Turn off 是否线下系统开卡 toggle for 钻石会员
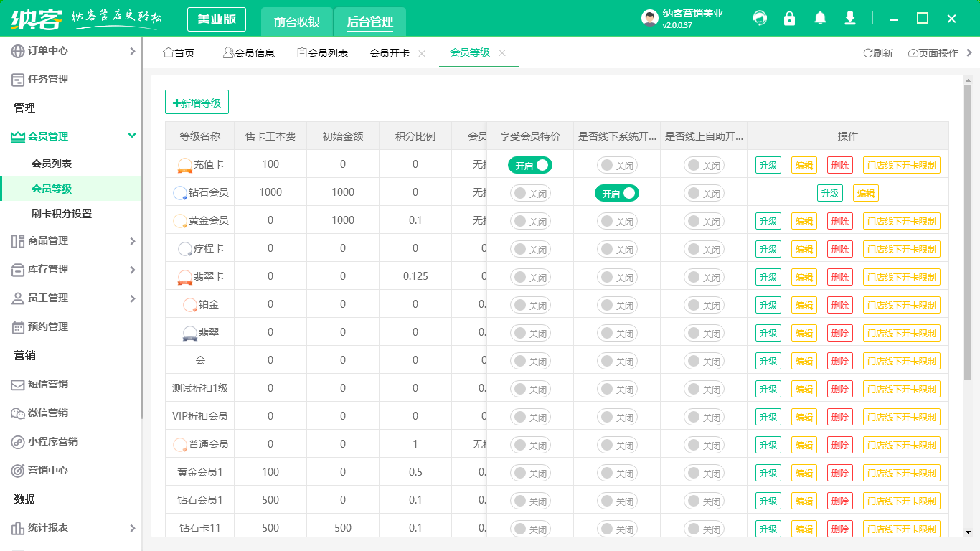This screenshot has height=551, width=980. pyautogui.click(x=616, y=193)
